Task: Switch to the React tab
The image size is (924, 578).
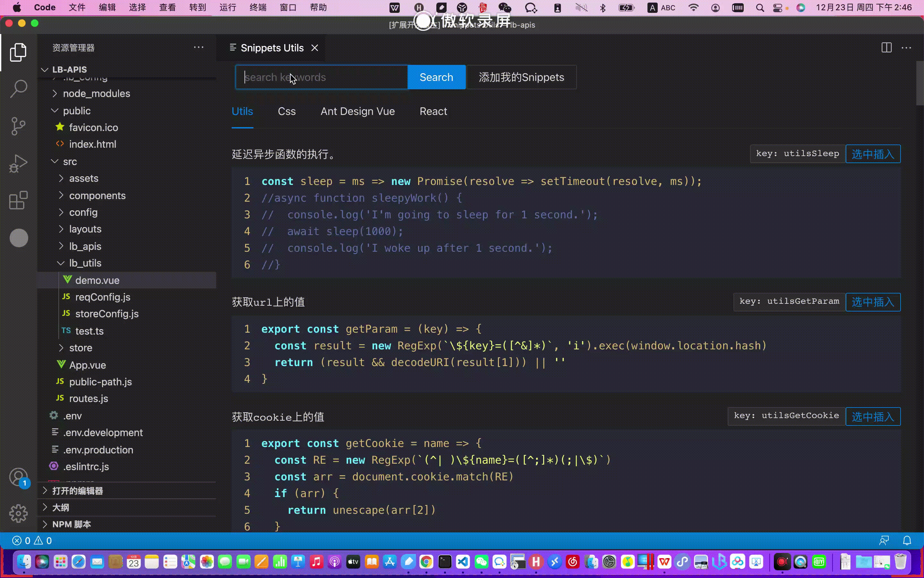Action: pyautogui.click(x=433, y=111)
